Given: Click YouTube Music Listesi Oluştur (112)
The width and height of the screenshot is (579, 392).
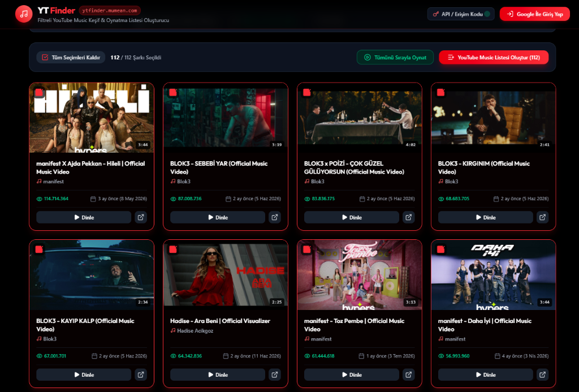Looking at the screenshot, I should (494, 57).
